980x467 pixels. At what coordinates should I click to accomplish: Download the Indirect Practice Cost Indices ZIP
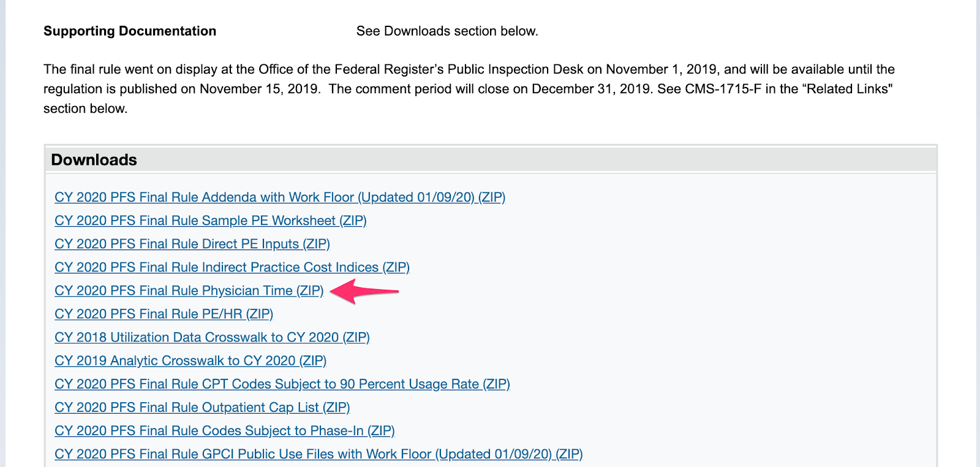coord(232,267)
